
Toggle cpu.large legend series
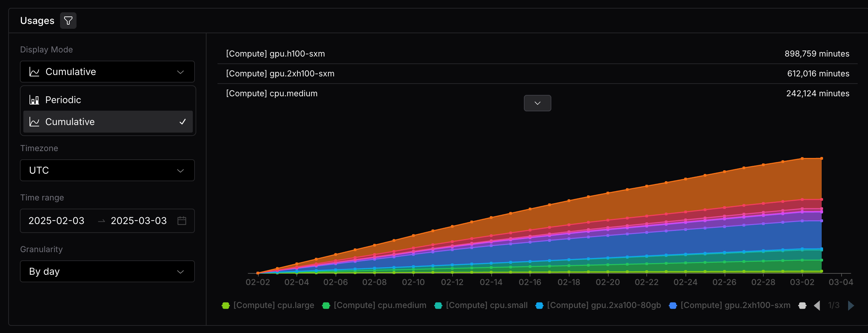pyautogui.click(x=268, y=305)
